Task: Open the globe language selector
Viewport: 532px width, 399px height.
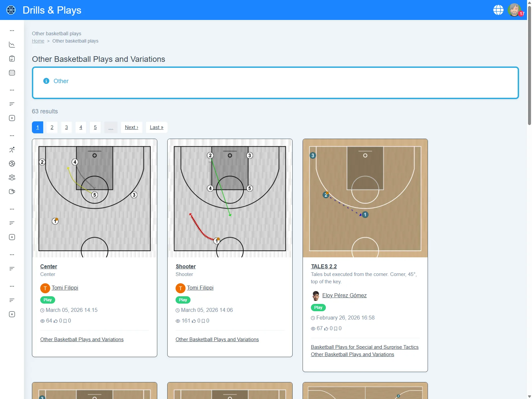Action: tap(498, 10)
